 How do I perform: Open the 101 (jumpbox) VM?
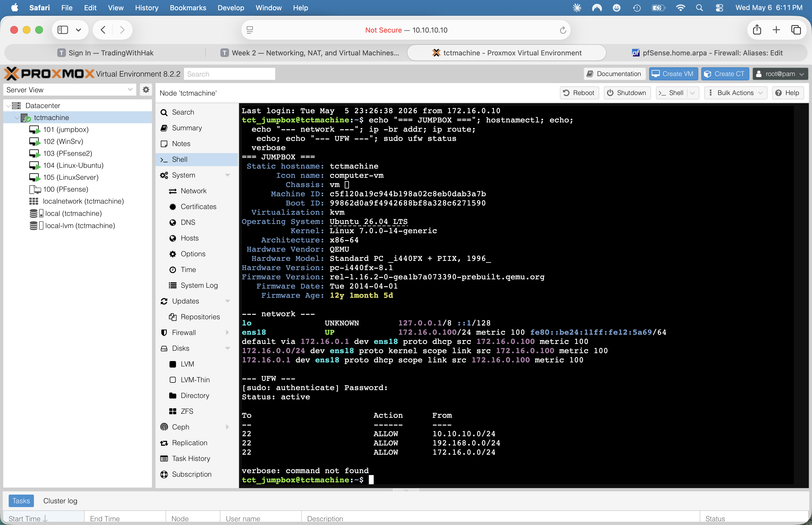(x=65, y=129)
